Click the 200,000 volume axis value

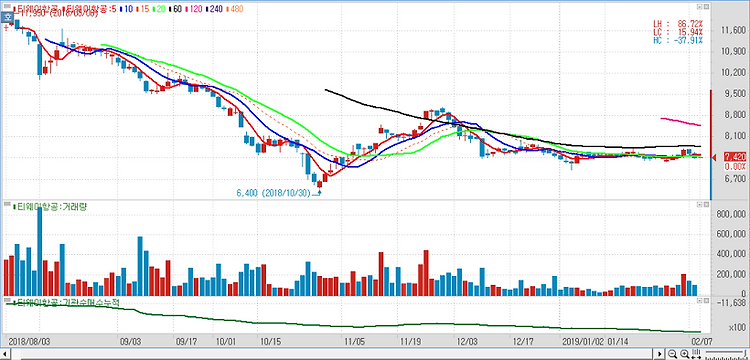pyautogui.click(x=732, y=274)
